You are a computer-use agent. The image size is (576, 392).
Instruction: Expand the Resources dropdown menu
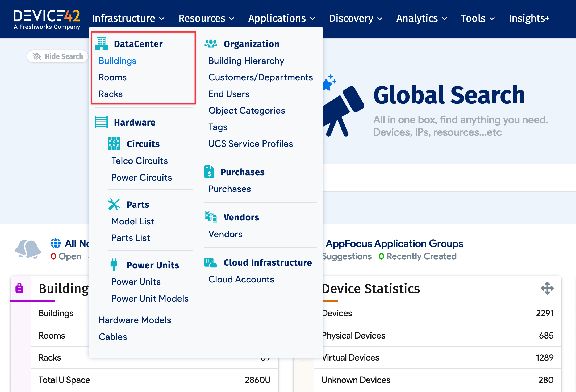(x=206, y=18)
